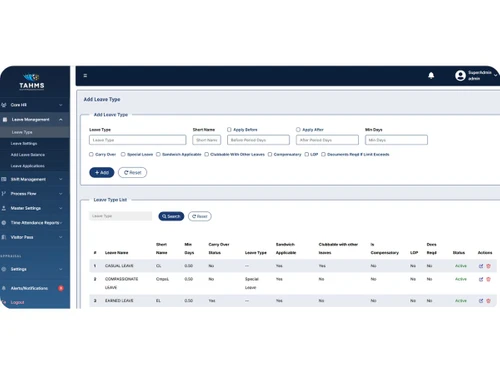The image size is (500, 375).
Task: Enable the Apply After checkbox
Action: (x=298, y=130)
